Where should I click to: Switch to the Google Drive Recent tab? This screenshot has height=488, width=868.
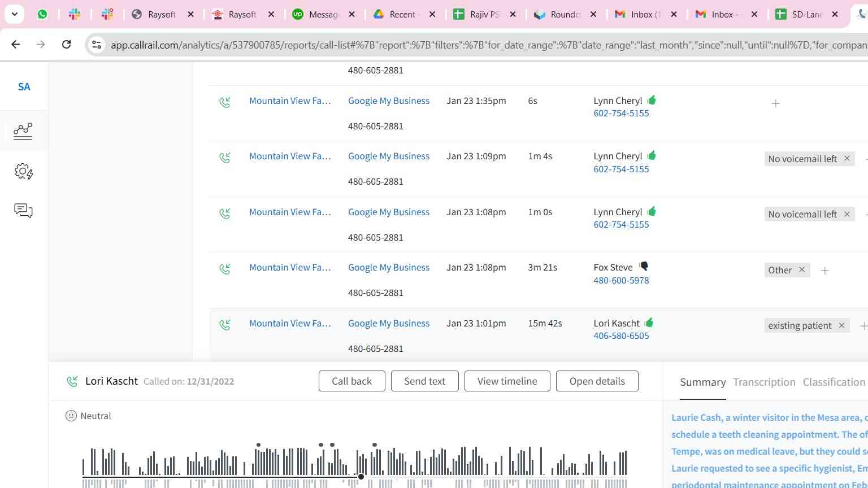point(404,14)
